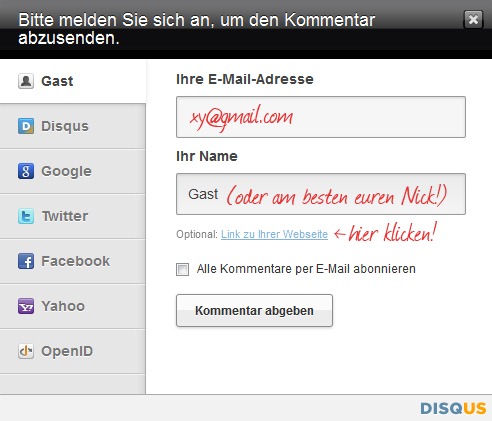
Task: Click the 'Ihr Name' label text
Action: [x=207, y=156]
